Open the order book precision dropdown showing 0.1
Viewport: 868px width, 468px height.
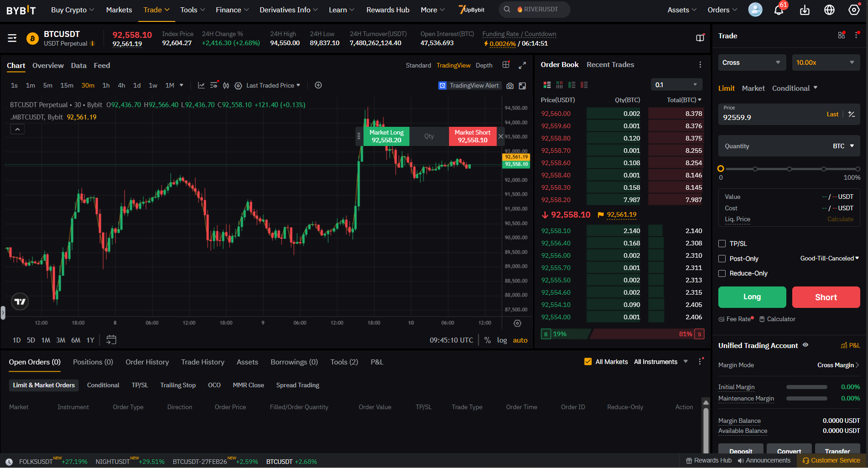tap(676, 84)
